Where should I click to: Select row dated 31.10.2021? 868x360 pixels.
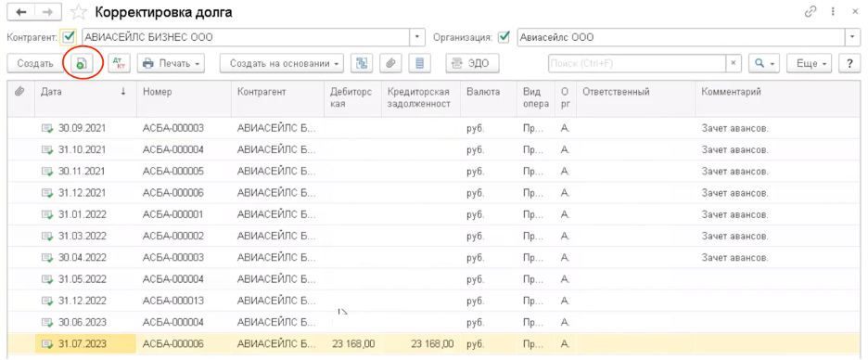[x=433, y=150]
